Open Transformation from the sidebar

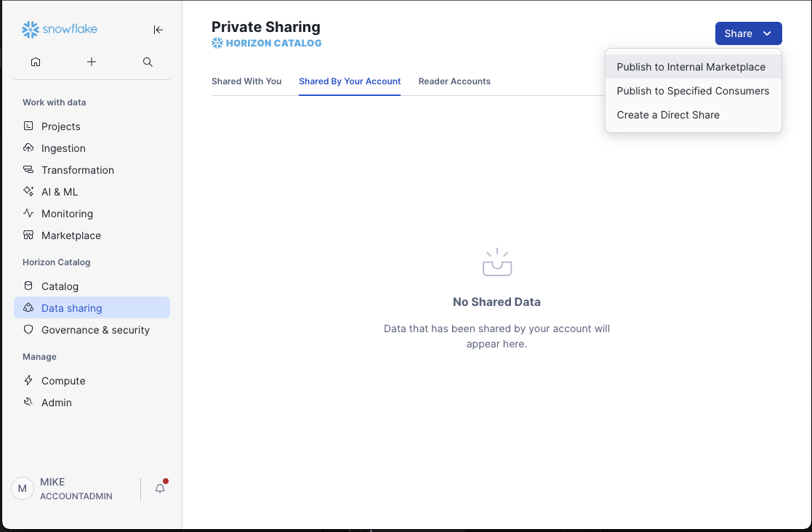(x=92, y=170)
